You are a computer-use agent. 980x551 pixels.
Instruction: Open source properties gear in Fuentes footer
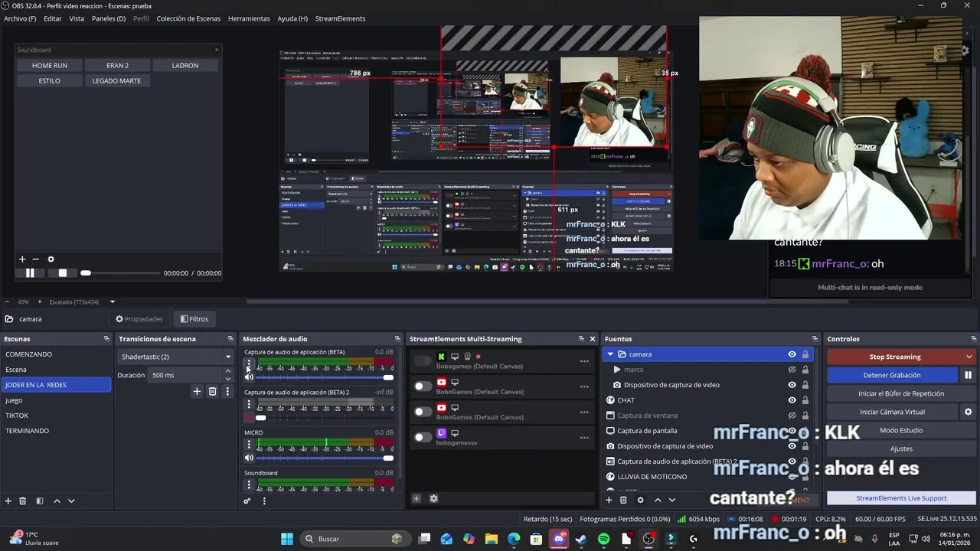point(640,500)
